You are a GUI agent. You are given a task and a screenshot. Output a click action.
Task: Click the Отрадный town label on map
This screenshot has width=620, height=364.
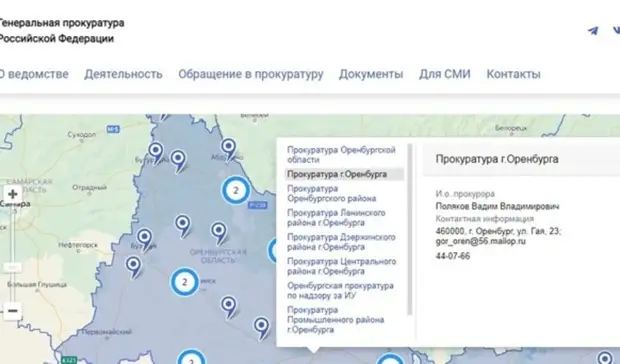[89, 187]
